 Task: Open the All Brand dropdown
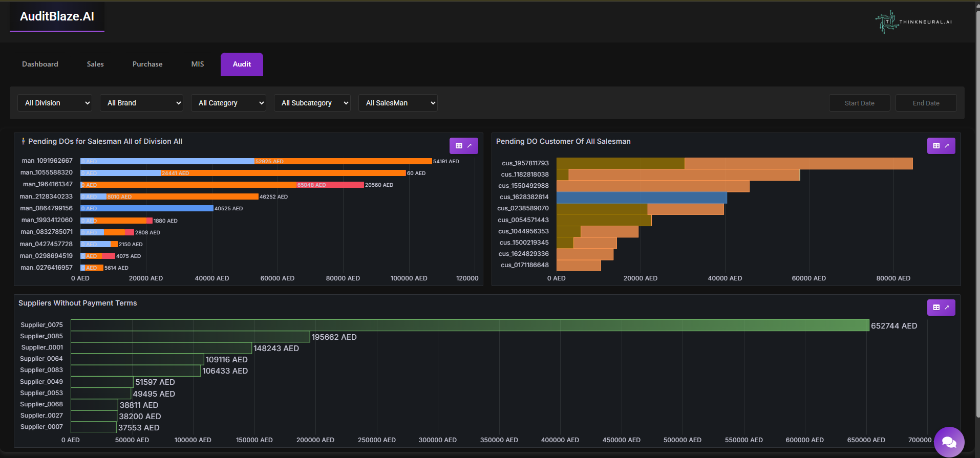141,103
